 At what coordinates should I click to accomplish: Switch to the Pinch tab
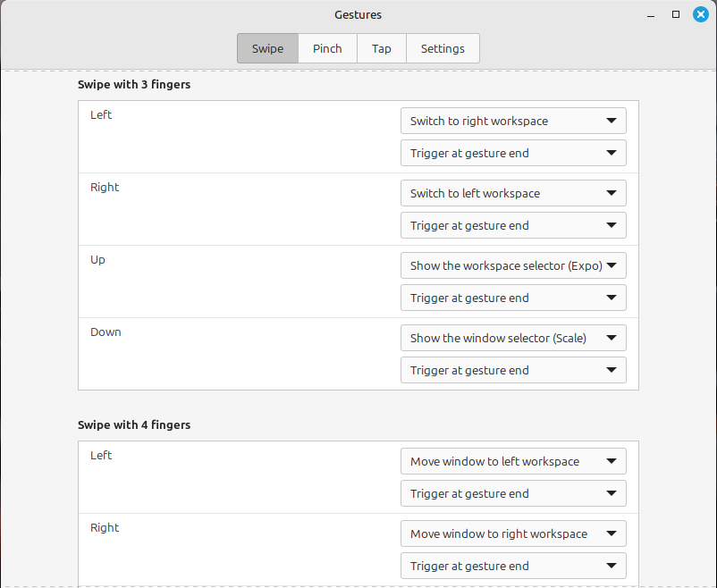coord(327,48)
